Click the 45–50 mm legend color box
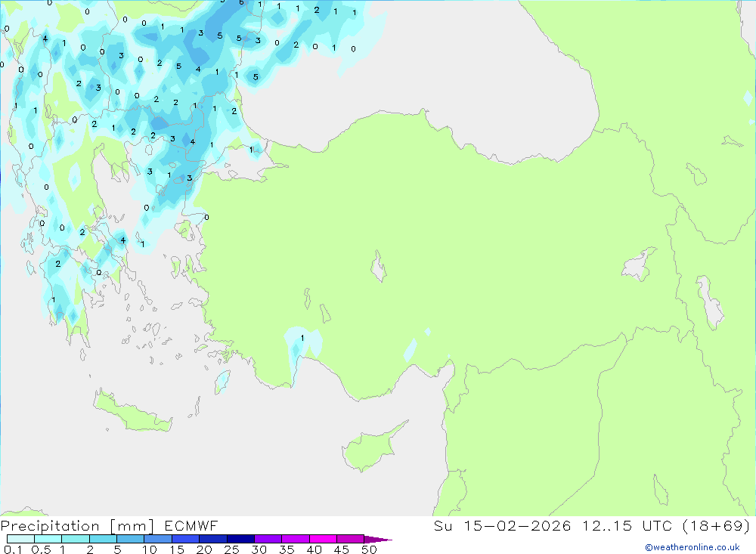This screenshot has width=756, height=554. click(x=351, y=539)
